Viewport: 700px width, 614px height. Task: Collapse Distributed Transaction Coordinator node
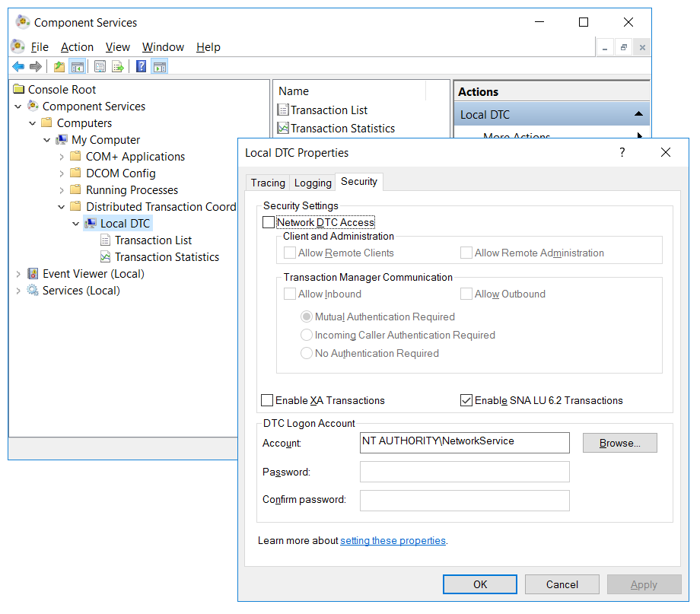click(61, 207)
